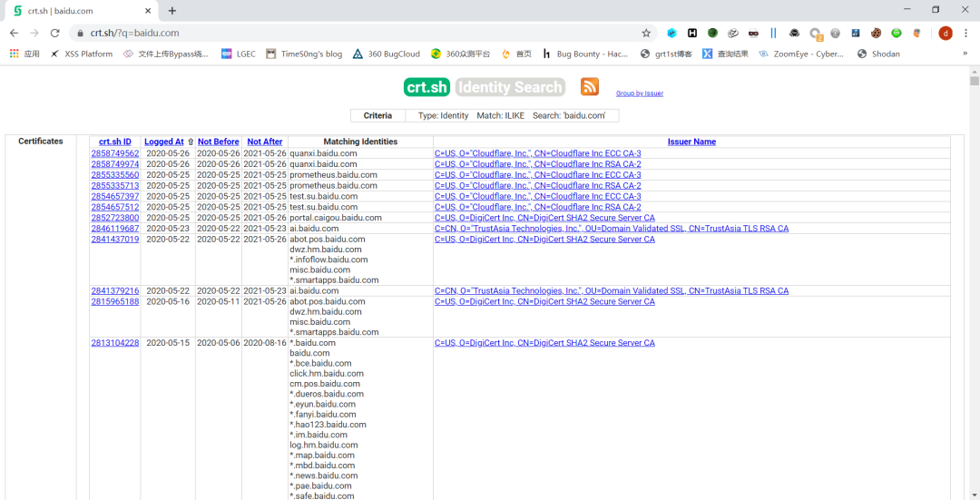Open the 360 BugCloud bookmark
The image size is (980, 500).
point(387,54)
